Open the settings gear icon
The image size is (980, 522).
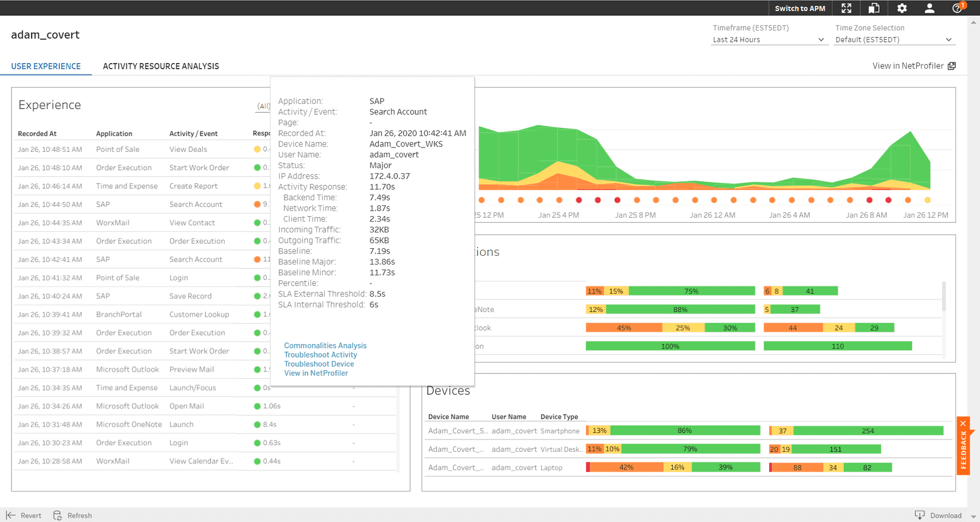pyautogui.click(x=902, y=8)
